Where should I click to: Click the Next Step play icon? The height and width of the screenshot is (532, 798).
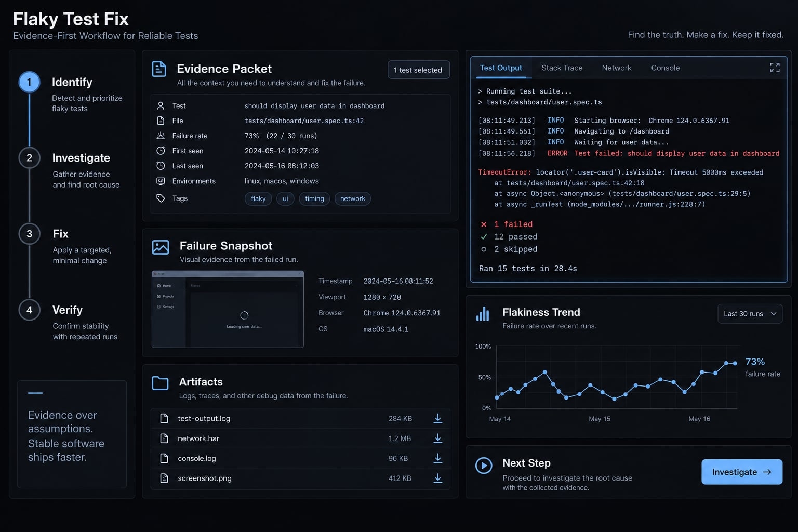point(484,465)
